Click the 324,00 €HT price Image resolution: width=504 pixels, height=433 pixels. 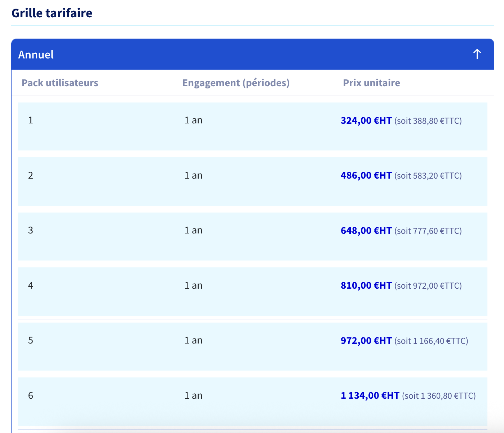point(366,121)
